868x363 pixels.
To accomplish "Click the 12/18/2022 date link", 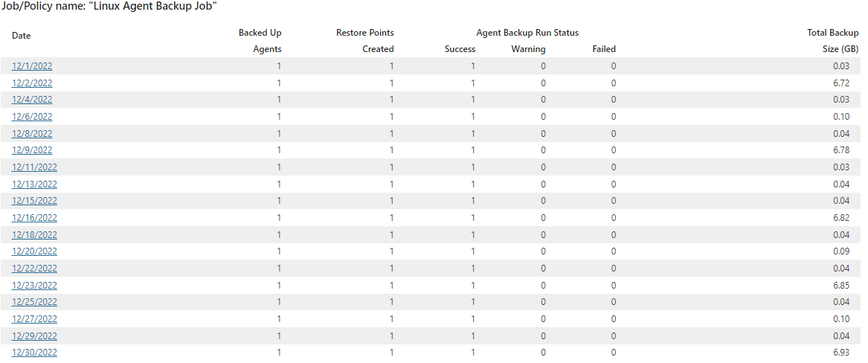I will click(x=34, y=234).
